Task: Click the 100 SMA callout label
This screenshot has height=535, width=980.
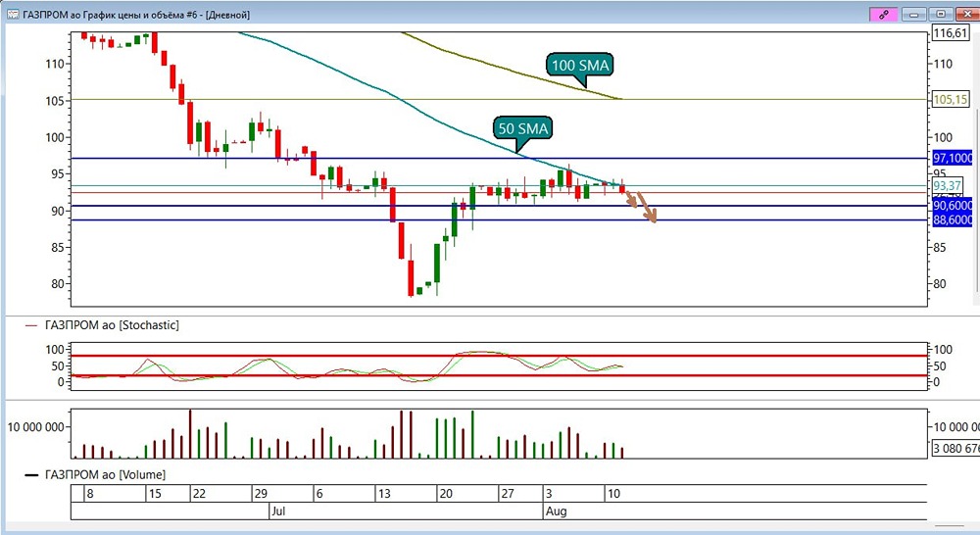Action: coord(579,65)
